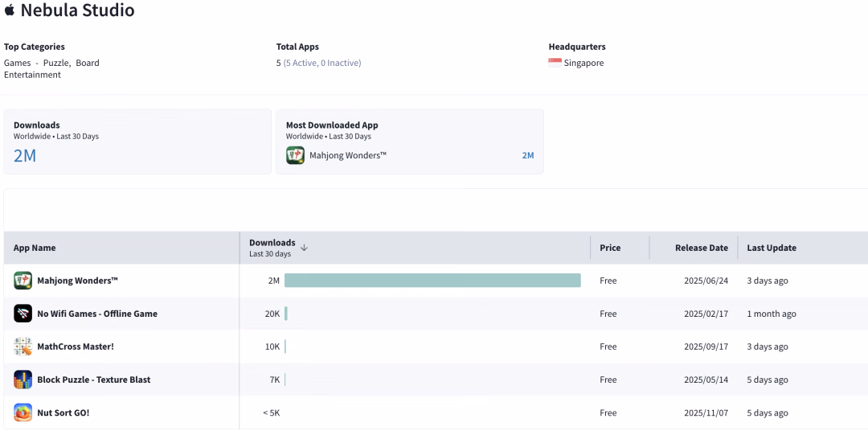Click the Nut Sort GO app icon

23,413
